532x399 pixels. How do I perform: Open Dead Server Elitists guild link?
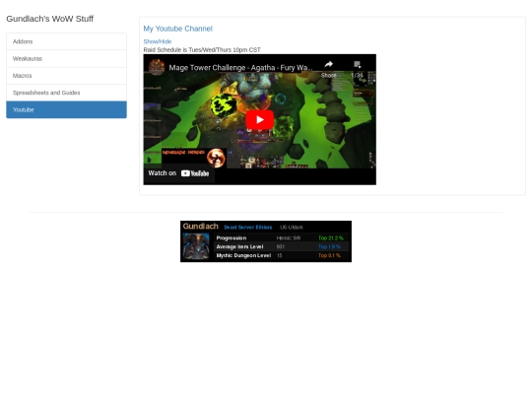click(248, 228)
